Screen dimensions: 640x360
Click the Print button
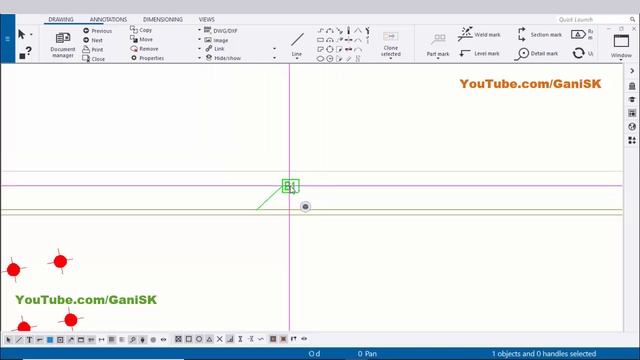pyautogui.click(x=93, y=49)
